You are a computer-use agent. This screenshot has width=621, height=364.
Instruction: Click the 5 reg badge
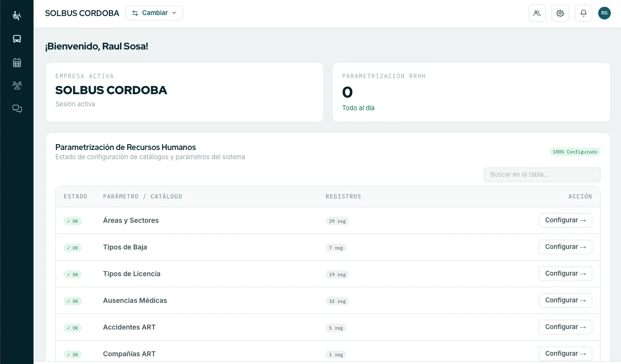[x=336, y=328]
